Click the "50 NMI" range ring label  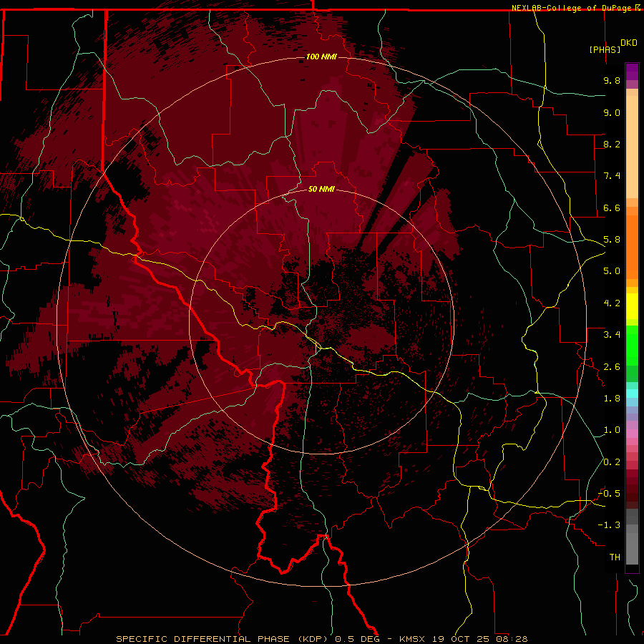coord(321,189)
